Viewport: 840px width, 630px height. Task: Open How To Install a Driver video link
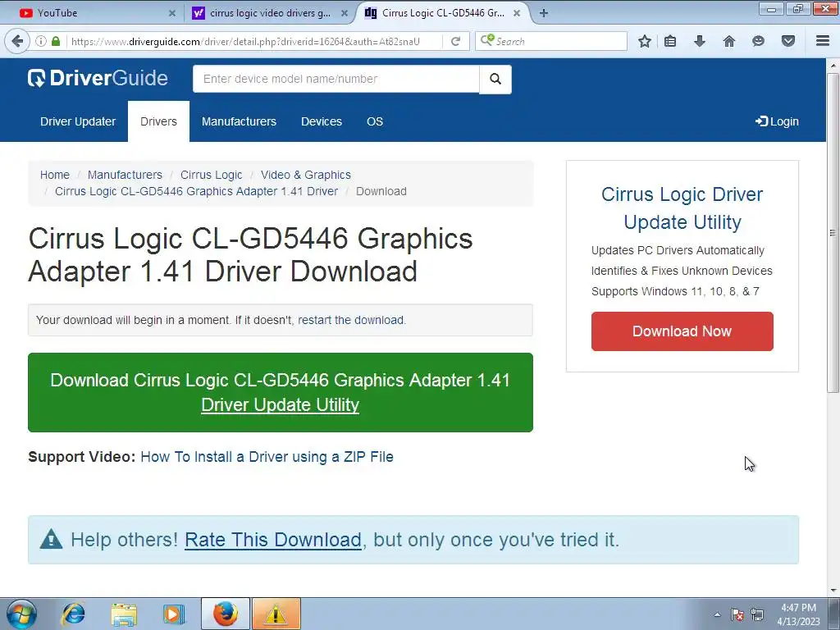tap(267, 457)
